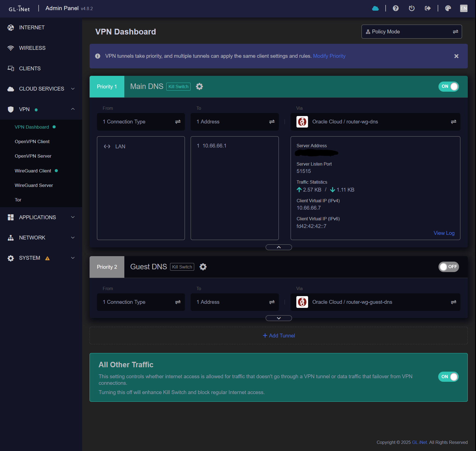Expand the Guest DNS tunnel details
This screenshot has height=451, width=476.
[x=279, y=318]
